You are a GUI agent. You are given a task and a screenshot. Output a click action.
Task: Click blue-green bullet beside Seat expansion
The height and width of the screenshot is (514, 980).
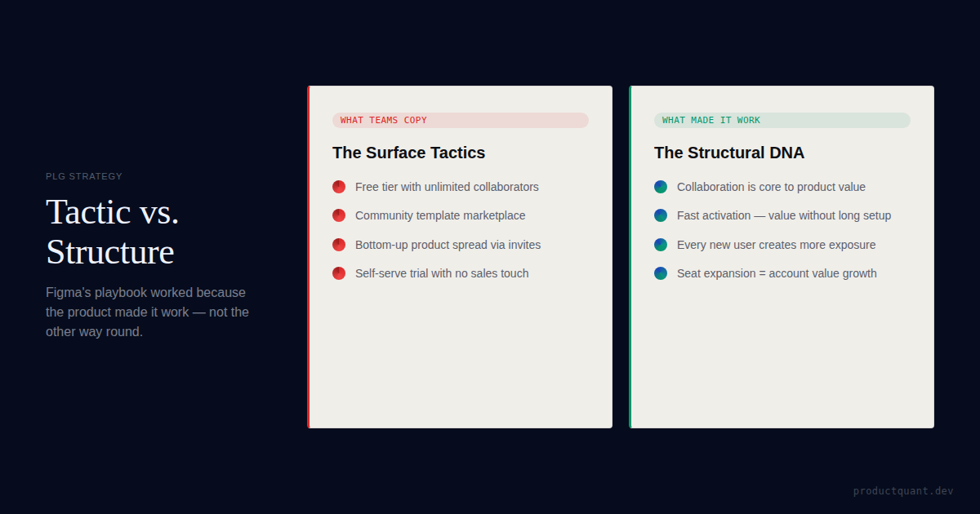[x=661, y=273]
